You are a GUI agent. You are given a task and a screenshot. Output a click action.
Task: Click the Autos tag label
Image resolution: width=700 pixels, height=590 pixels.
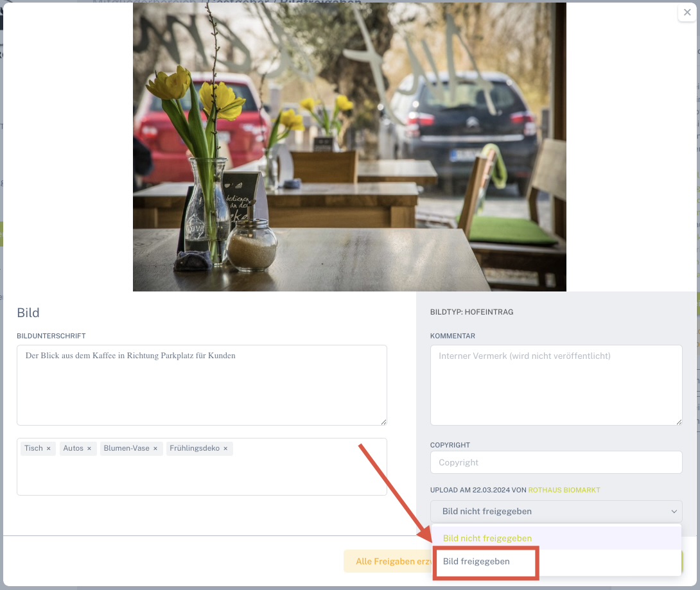pyautogui.click(x=73, y=448)
